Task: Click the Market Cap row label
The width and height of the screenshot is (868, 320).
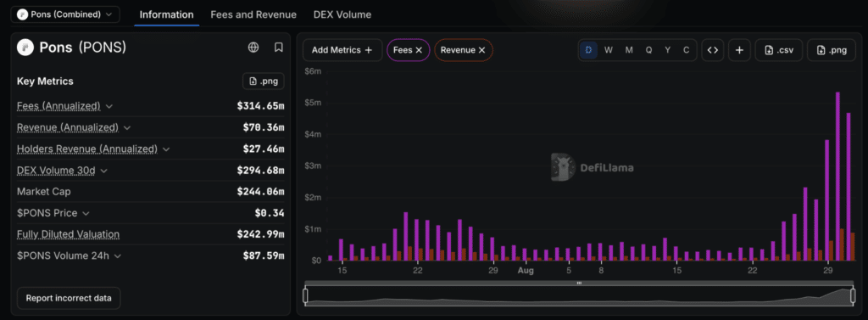Action: click(44, 192)
